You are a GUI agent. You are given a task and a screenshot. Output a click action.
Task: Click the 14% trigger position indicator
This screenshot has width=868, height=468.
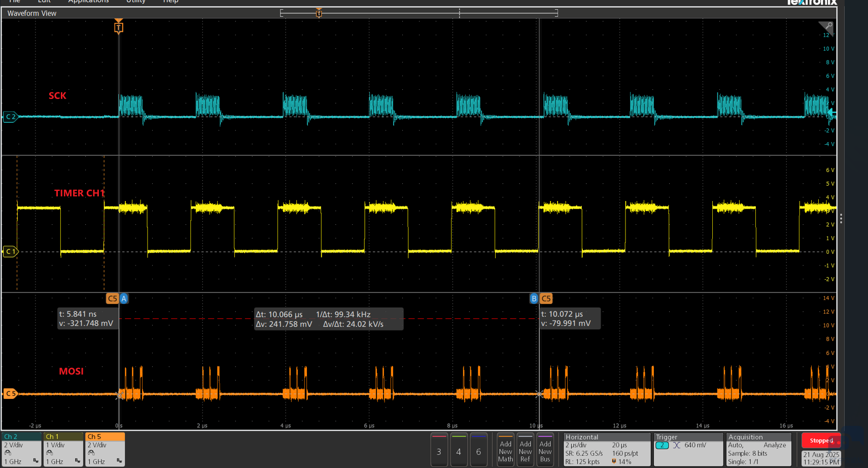point(622,461)
